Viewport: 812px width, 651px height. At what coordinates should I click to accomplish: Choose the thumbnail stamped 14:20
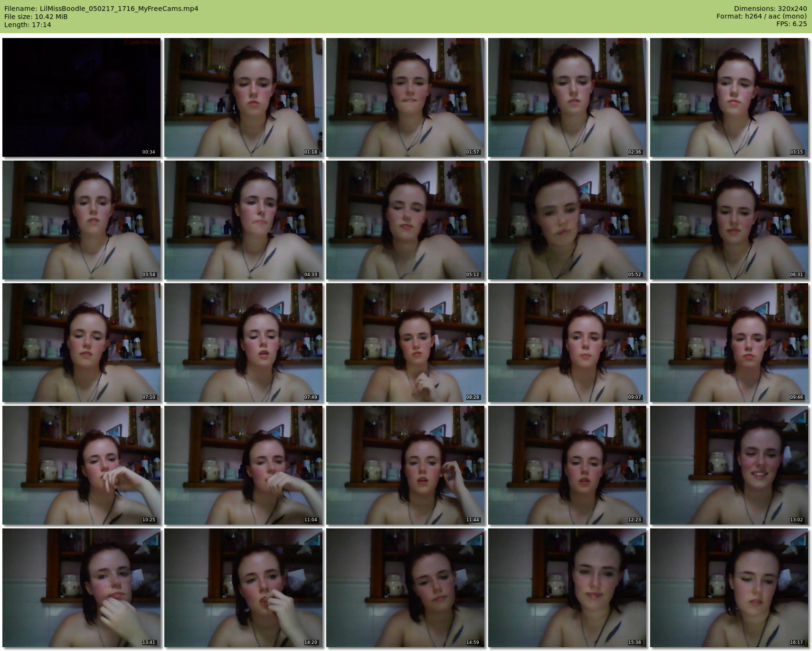point(244,588)
